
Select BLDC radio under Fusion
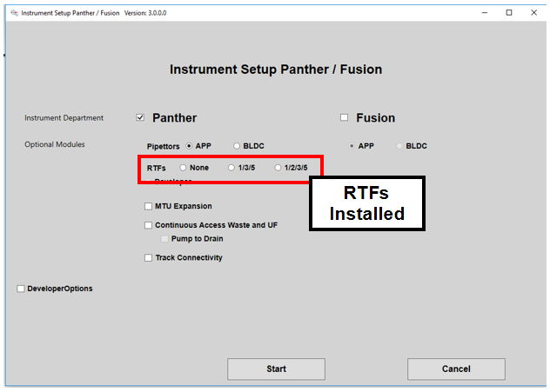point(399,146)
